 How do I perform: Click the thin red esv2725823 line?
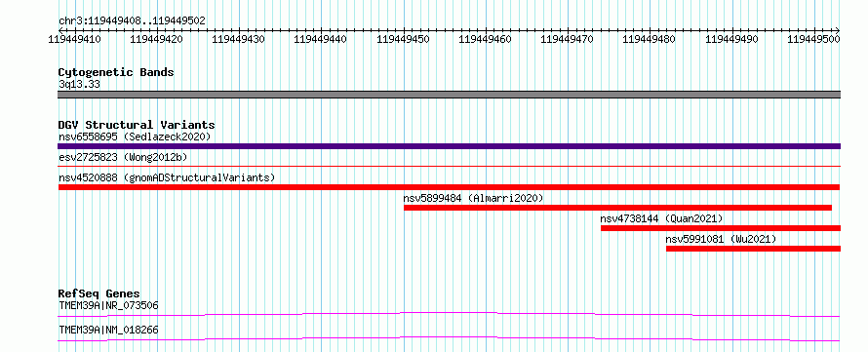(x=450, y=166)
